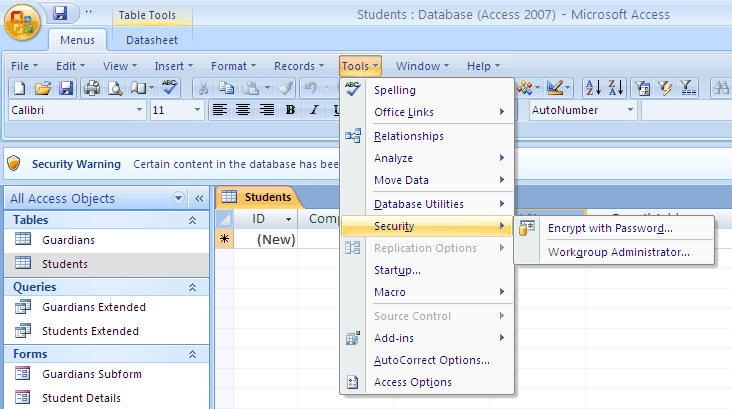Open Paste options dropdown arrow
Image resolution: width=732 pixels, height=409 pixels.
267,88
